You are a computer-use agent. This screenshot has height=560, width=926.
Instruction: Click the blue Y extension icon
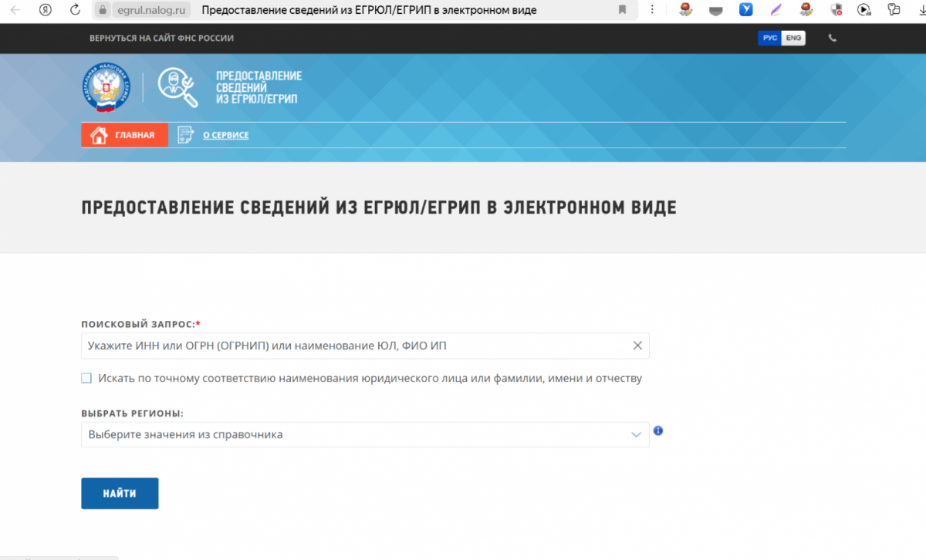click(x=745, y=10)
